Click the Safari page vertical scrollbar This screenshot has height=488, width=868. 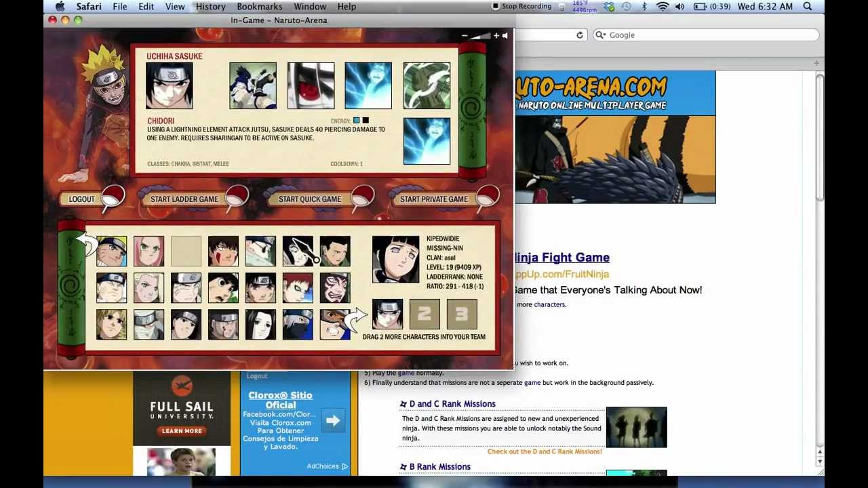820,136
